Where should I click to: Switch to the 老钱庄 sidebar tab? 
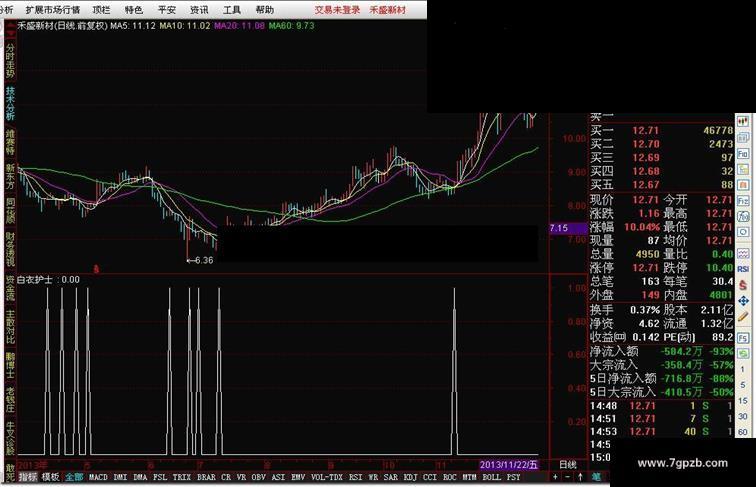(10, 399)
